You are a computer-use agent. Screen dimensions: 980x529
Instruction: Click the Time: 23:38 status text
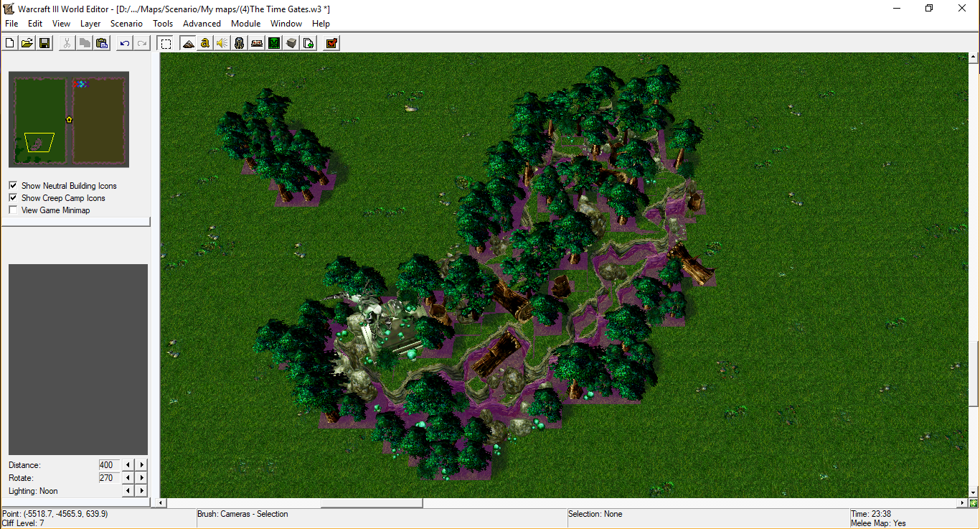871,514
